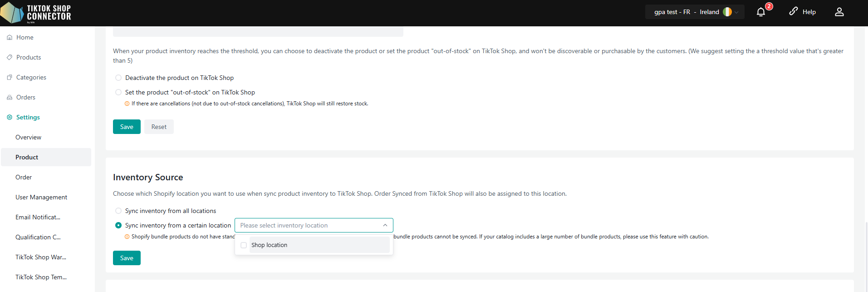Click the Inventory Source heading
Viewport: 868px width, 292px height.
pos(148,177)
